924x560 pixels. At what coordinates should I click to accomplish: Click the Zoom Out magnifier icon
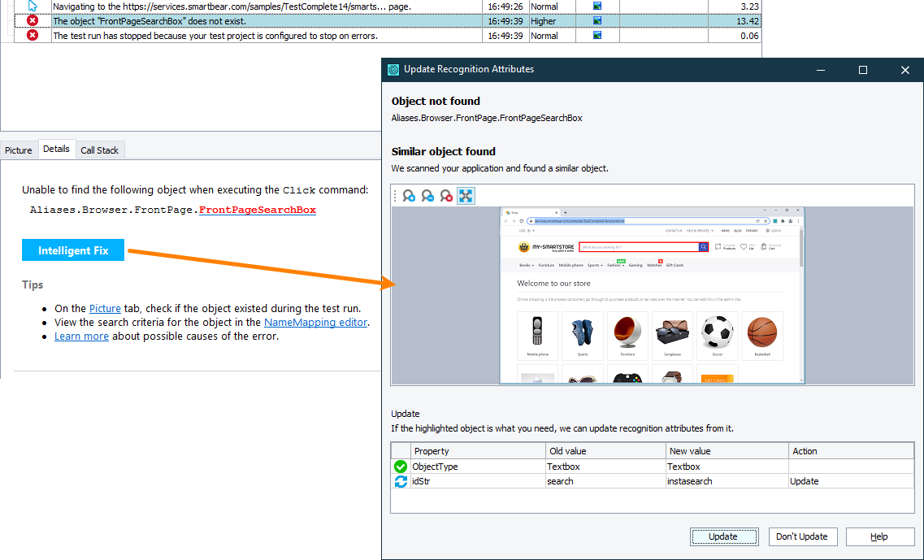tap(427, 195)
